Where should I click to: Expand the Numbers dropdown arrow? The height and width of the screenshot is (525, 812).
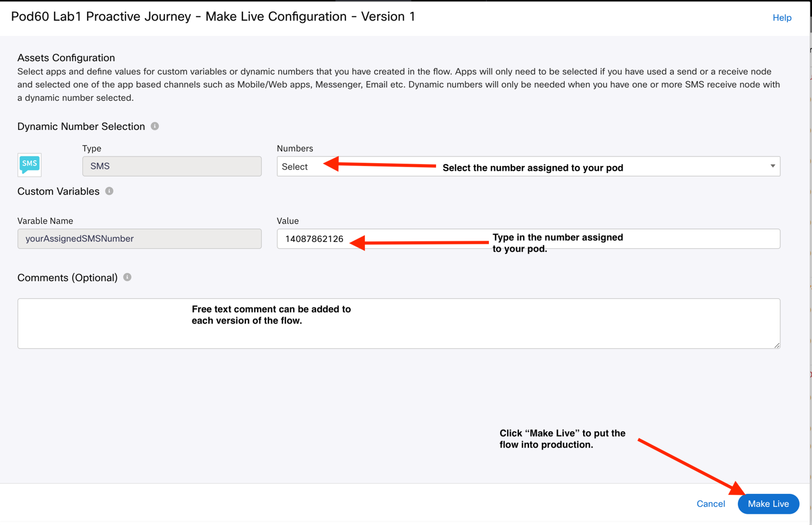pos(773,166)
